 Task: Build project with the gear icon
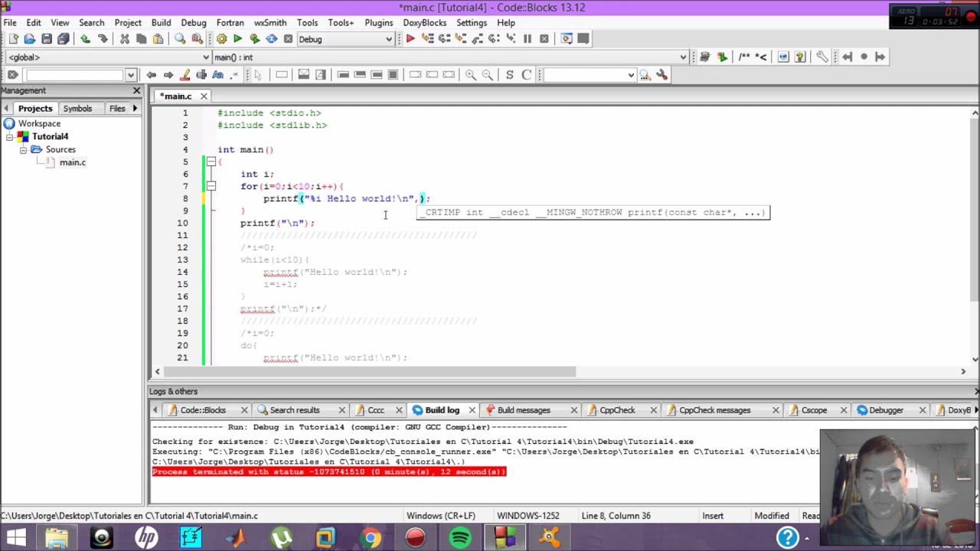[x=221, y=39]
